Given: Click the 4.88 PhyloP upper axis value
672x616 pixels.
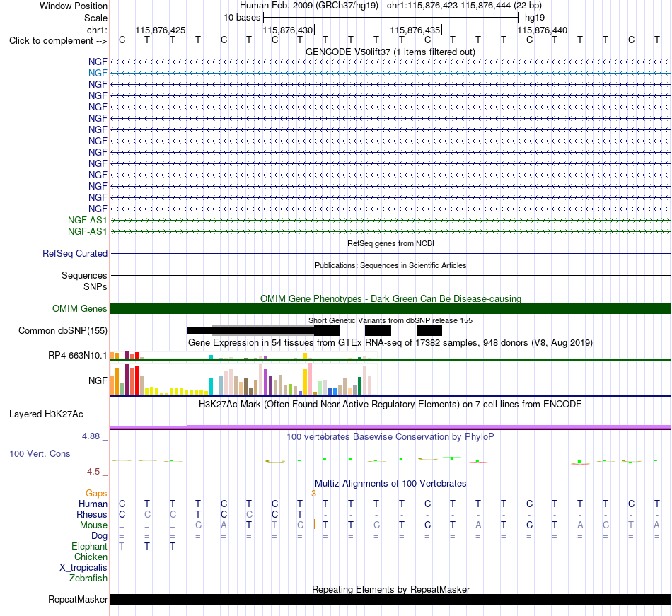Looking at the screenshot, I should click(91, 436).
